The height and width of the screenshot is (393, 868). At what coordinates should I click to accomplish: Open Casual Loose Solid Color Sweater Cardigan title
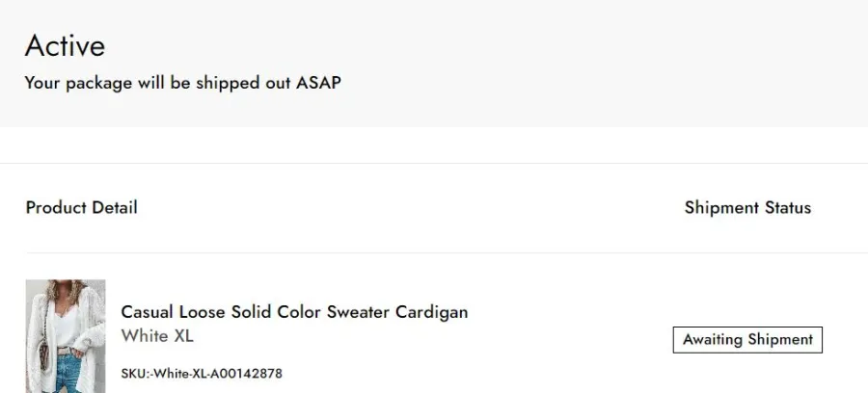294,312
